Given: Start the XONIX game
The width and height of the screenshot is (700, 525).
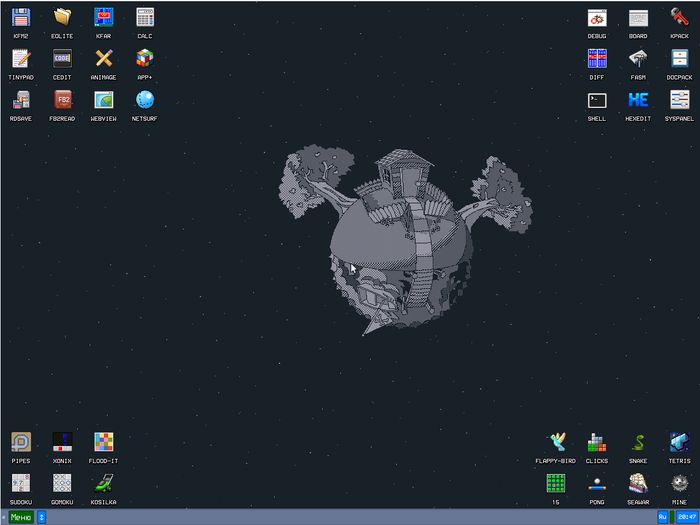Looking at the screenshot, I should pos(63,443).
